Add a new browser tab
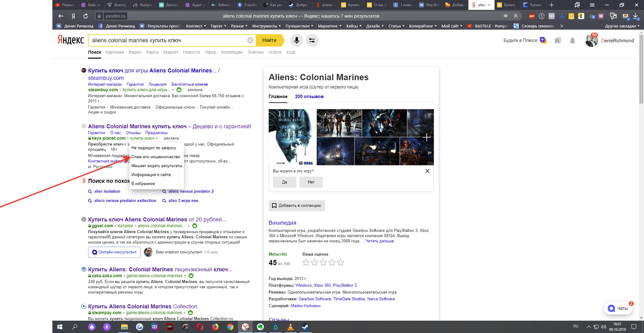The height and width of the screenshot is (333, 644). coord(552,5)
